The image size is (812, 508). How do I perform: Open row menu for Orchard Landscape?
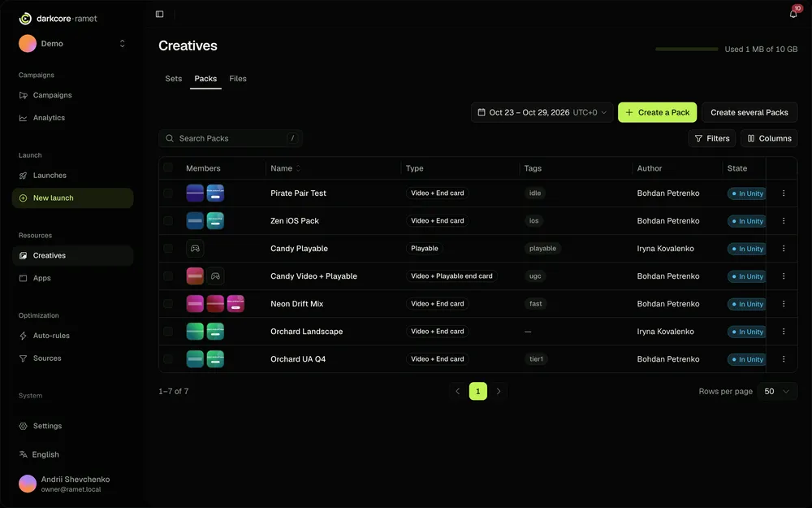pyautogui.click(x=784, y=332)
